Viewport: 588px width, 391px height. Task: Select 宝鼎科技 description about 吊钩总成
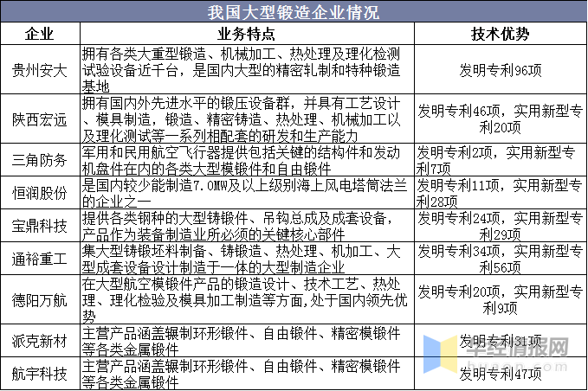pyautogui.click(x=247, y=226)
